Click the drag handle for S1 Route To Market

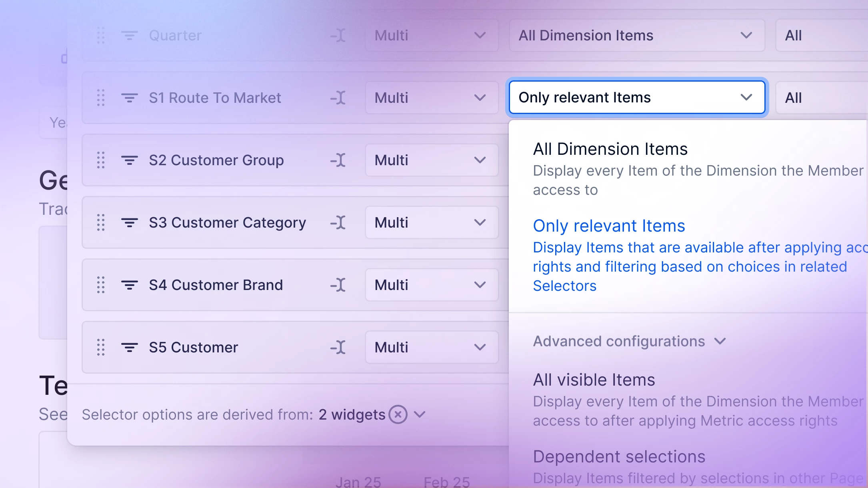click(101, 98)
